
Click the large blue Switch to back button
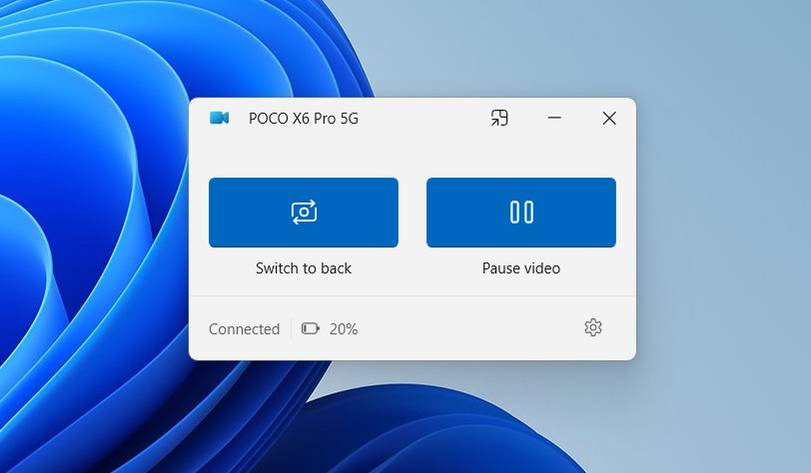pos(304,212)
